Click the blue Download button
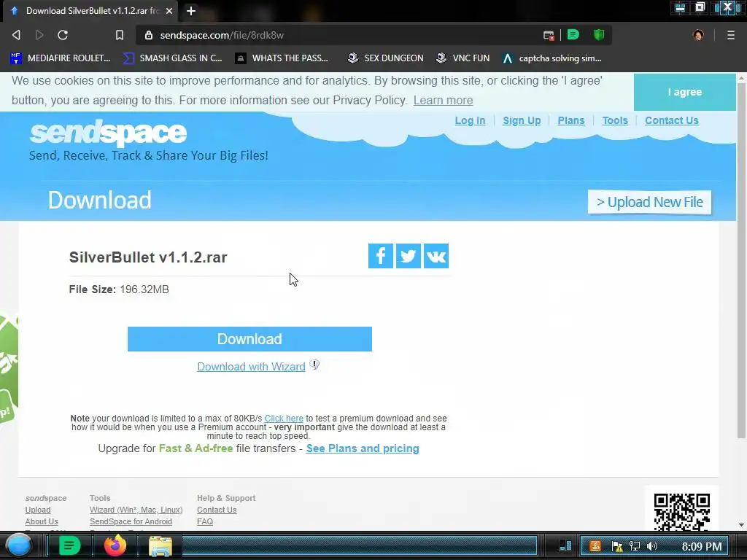Screen dimensions: 747x560 point(249,339)
